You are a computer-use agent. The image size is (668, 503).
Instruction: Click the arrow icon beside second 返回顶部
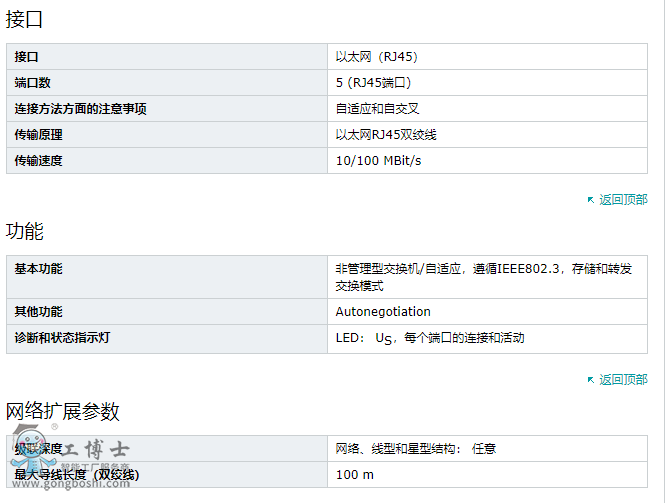[591, 380]
